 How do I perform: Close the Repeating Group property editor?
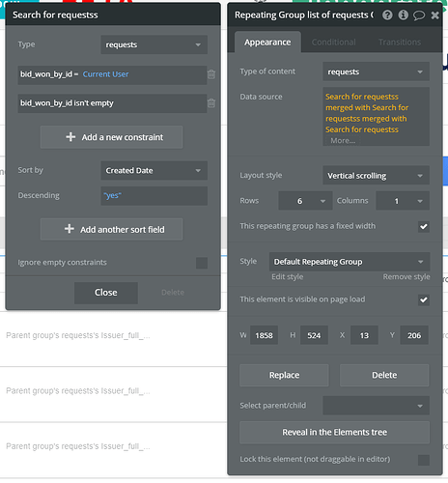[434, 15]
